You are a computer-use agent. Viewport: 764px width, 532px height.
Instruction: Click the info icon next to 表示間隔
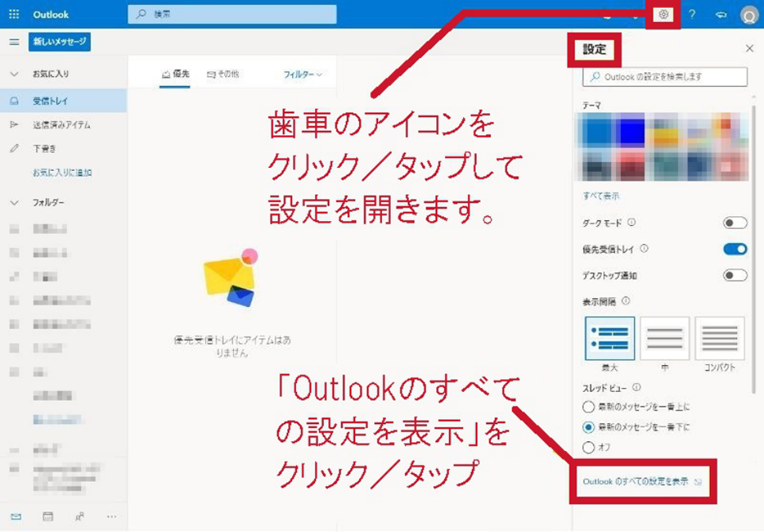(x=626, y=301)
